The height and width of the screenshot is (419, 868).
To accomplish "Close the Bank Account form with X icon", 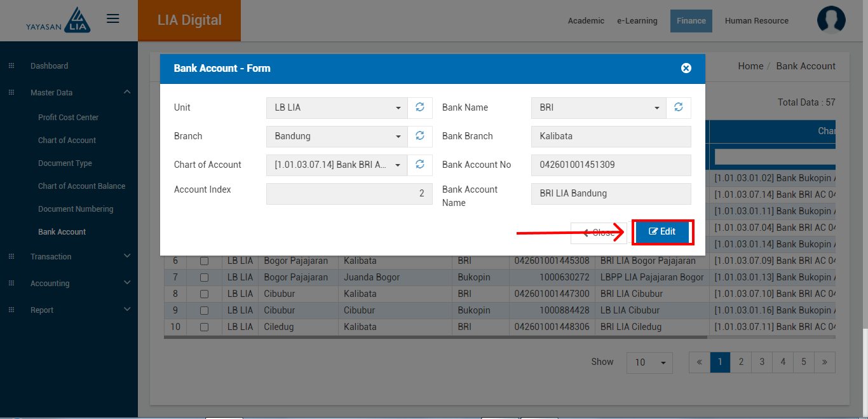I will [x=686, y=68].
